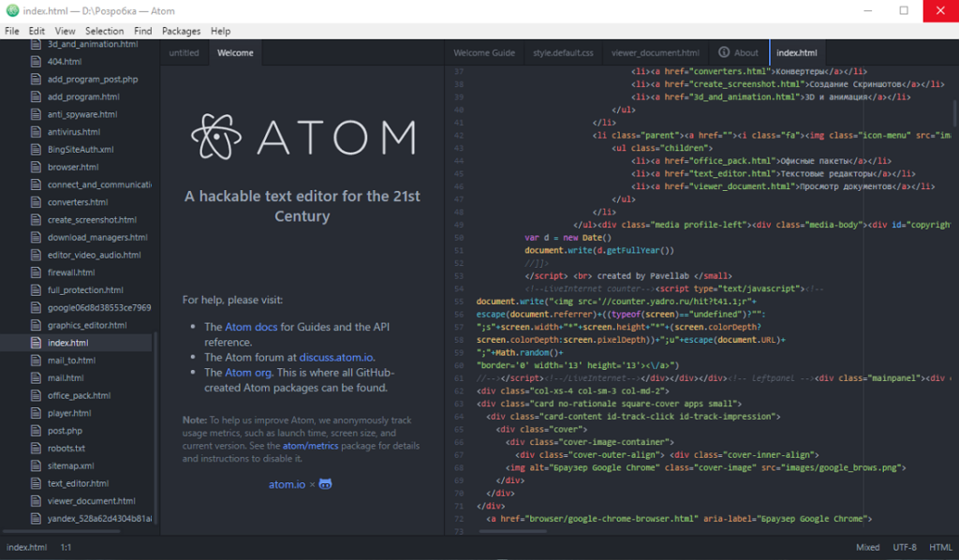Viewport: 959px width, 560px height.
Task: Click the file icon next to 404.html
Action: pos(37,61)
